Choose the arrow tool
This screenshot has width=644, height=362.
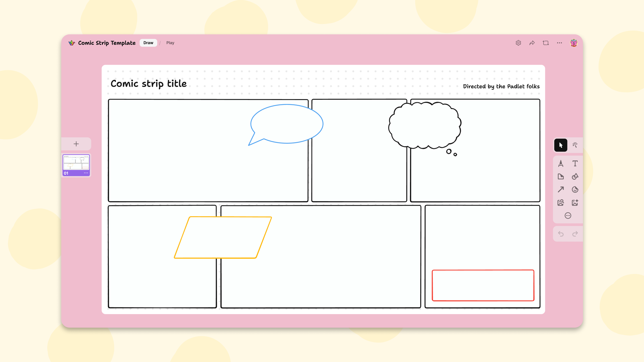pos(561,190)
